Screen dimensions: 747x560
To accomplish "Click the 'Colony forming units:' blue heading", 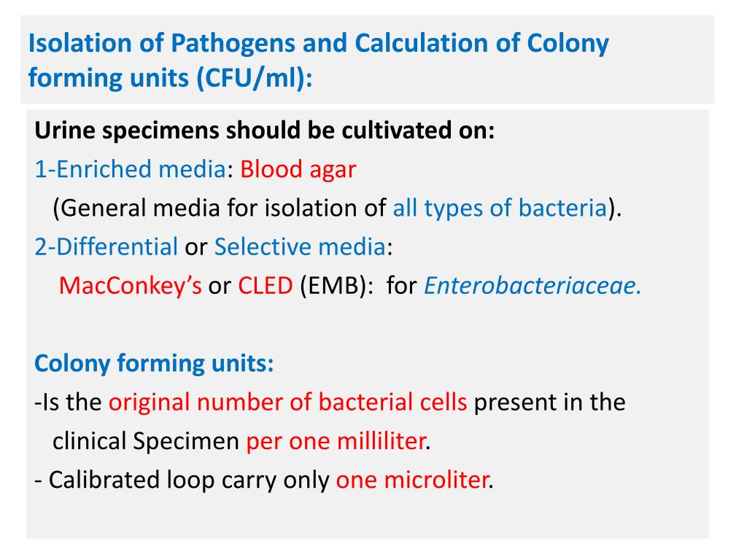I will click(x=154, y=363).
